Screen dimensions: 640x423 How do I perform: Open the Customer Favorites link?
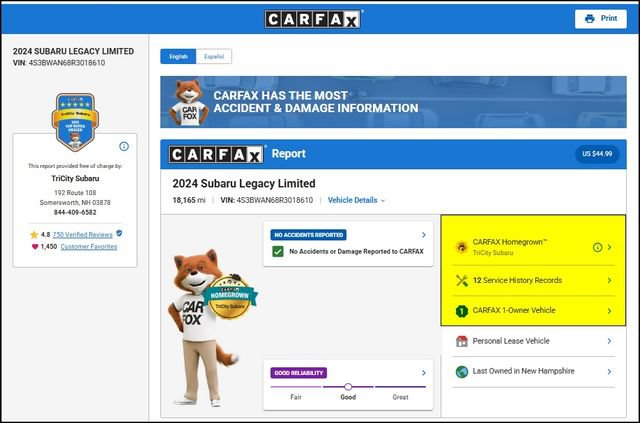pos(89,247)
